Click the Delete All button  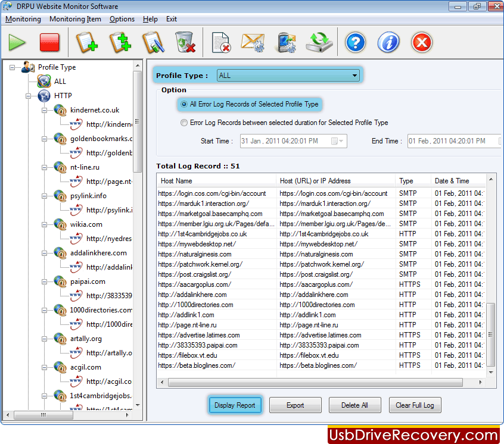pyautogui.click(x=355, y=405)
